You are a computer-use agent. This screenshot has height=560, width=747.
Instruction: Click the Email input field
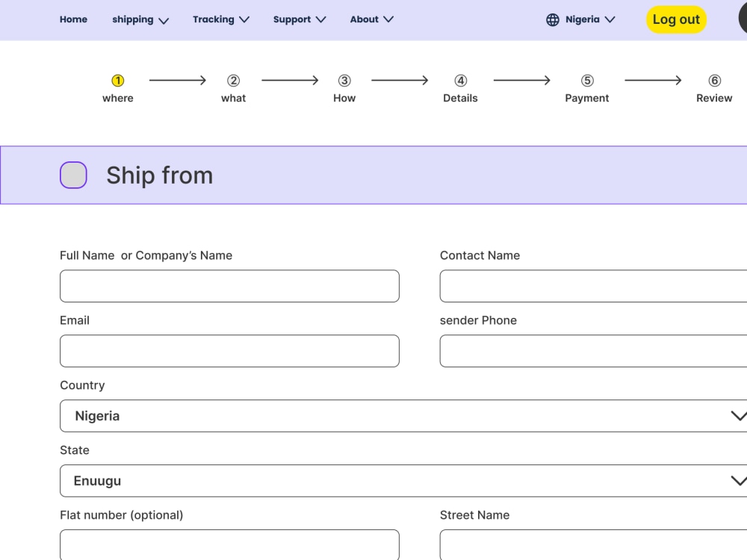[229, 351]
